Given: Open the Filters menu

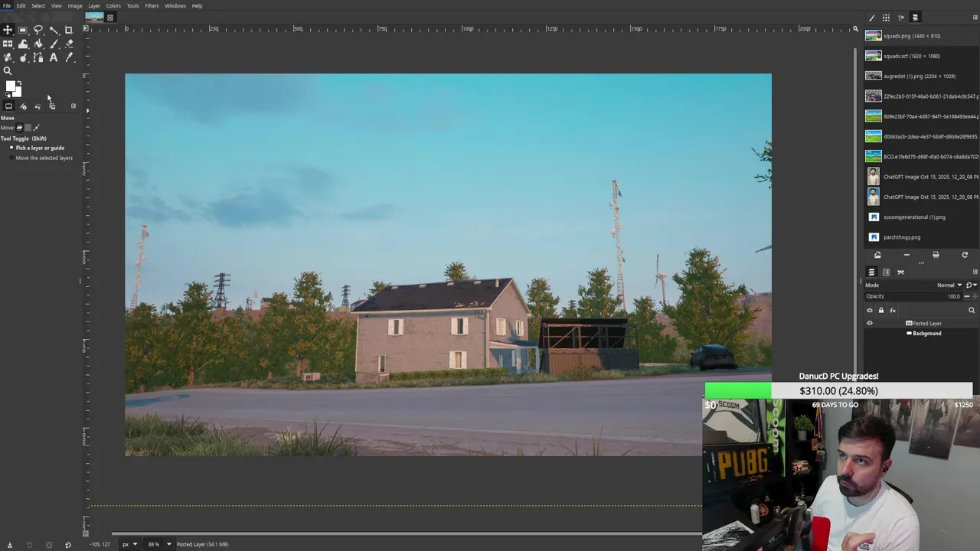Looking at the screenshot, I should point(152,5).
